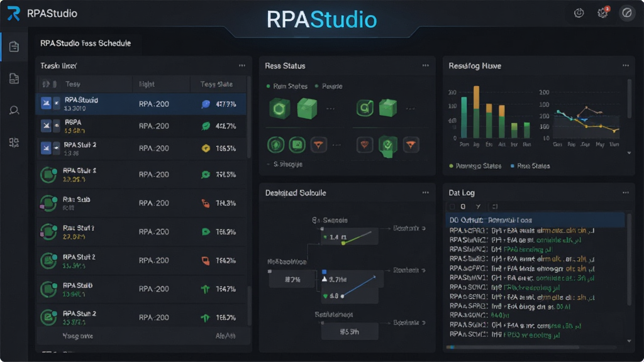
Task: Select the highlighted DO Output log row
Action: click(535, 220)
